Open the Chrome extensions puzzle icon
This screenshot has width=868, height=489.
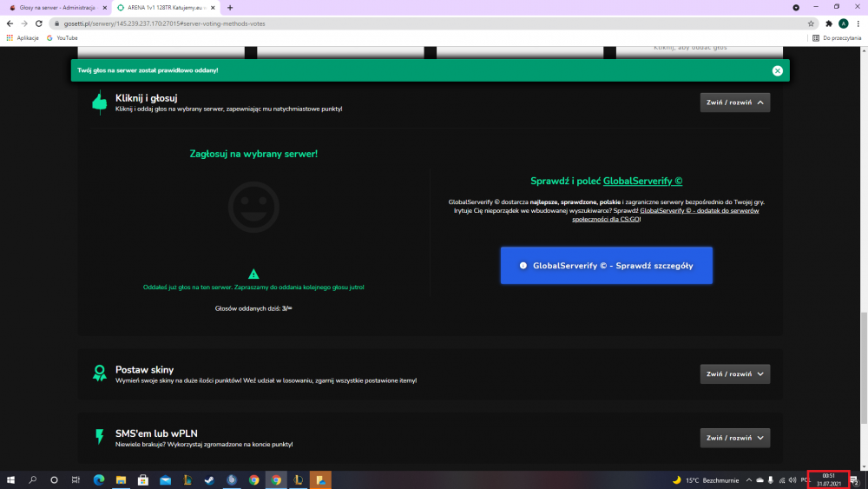pos(829,23)
